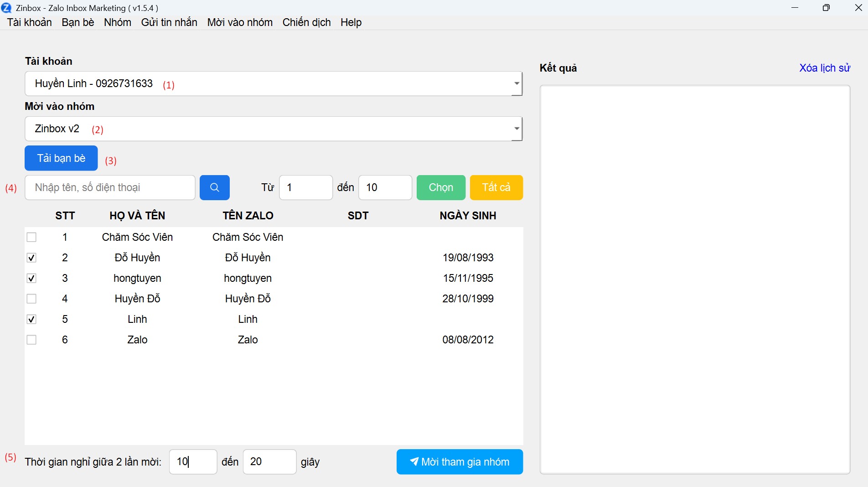The image size is (868, 487).
Task: Uncheck the Đỗ Huyền row checkbox
Action: (31, 258)
